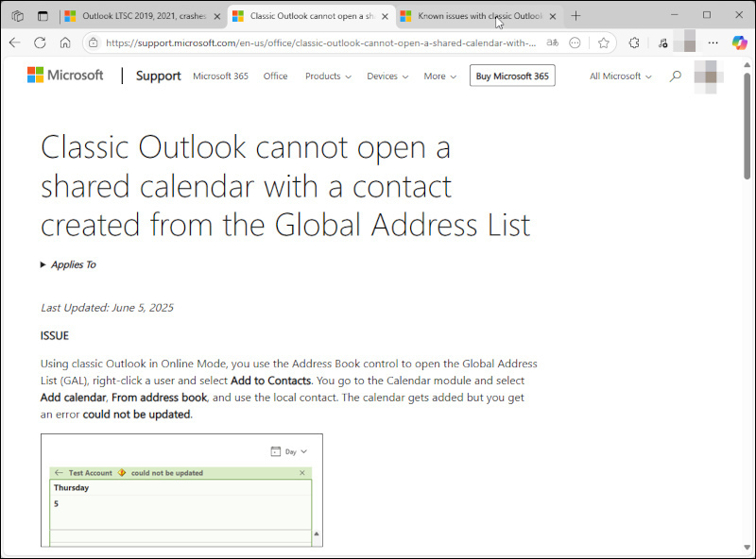This screenshot has height=559, width=756.
Task: Open the Microsoft account picture on the page
Action: click(709, 76)
